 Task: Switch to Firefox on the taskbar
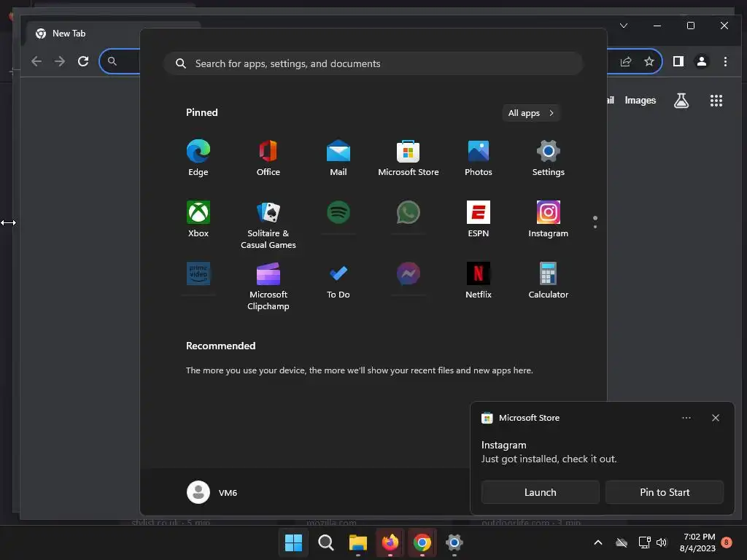[x=390, y=542]
